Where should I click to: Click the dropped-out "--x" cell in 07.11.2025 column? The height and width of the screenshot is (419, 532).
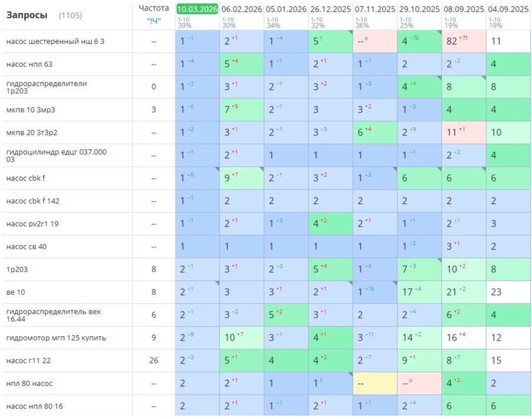[375, 41]
